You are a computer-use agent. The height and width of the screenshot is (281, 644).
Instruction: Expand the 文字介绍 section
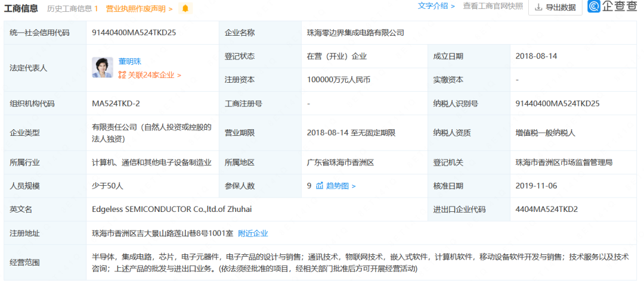click(436, 7)
